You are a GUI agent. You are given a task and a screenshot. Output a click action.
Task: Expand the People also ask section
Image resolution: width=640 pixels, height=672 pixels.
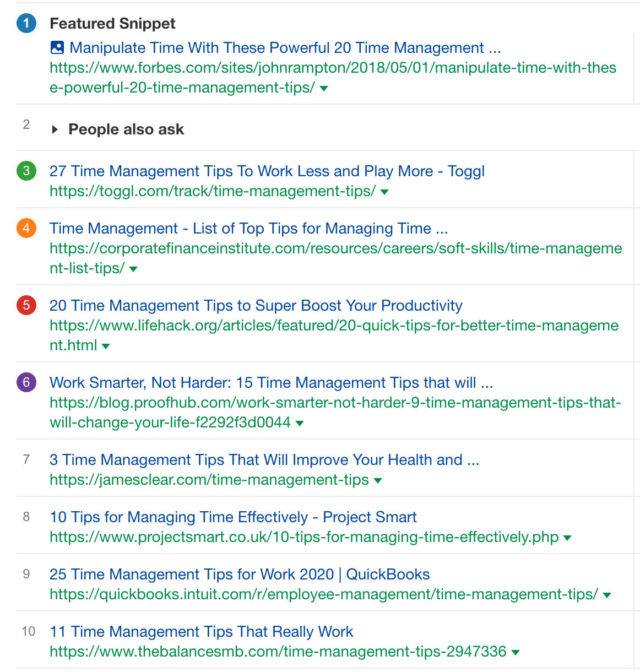pos(55,129)
